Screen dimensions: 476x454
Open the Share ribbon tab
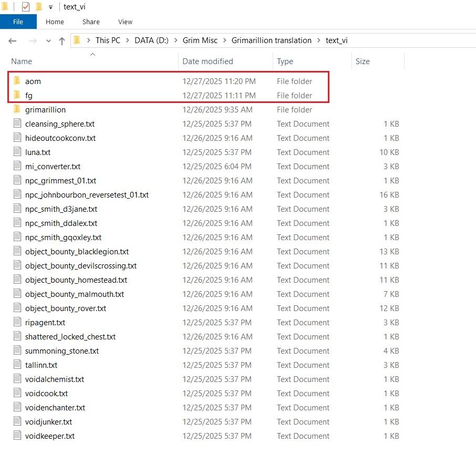point(91,22)
